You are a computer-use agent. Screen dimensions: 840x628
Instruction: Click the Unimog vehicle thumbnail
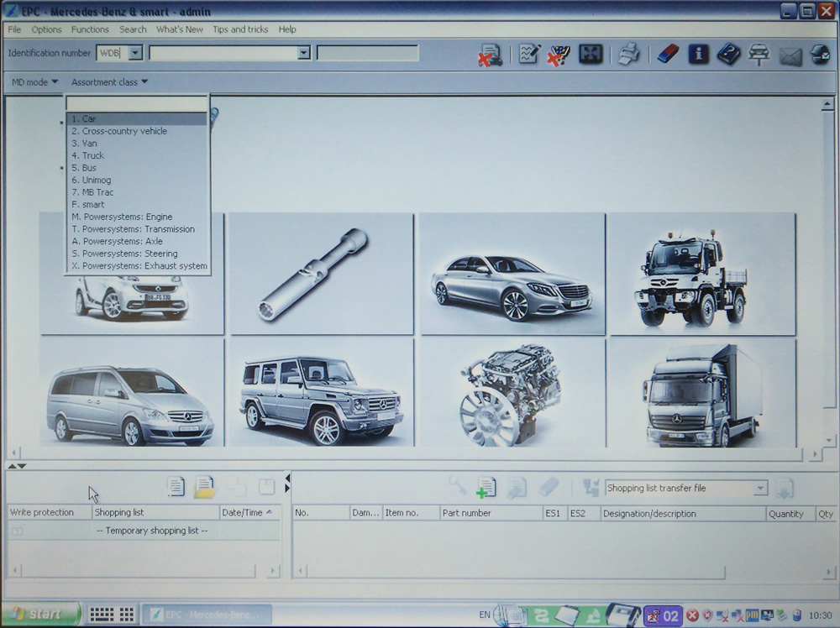coord(702,274)
